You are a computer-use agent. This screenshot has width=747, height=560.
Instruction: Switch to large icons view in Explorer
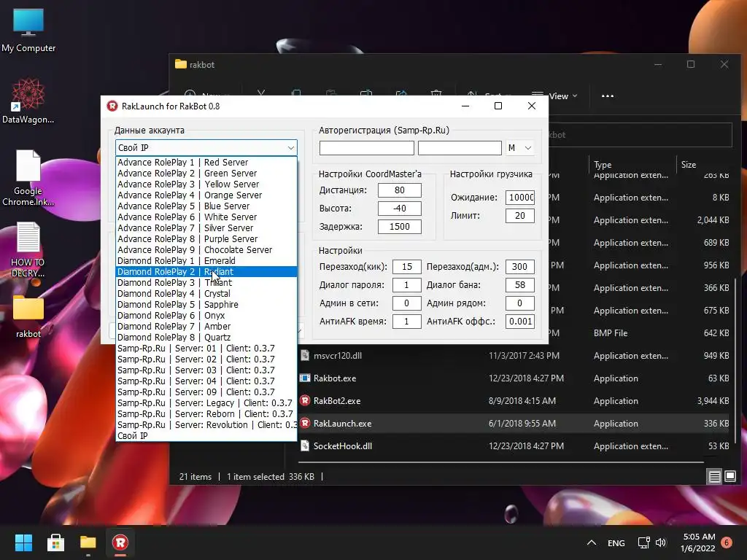click(x=730, y=476)
